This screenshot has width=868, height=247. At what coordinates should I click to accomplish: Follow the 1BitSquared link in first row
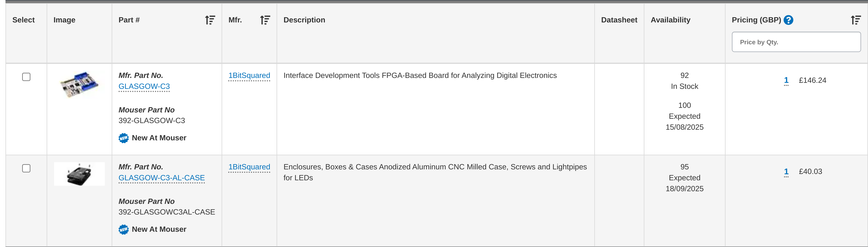click(x=249, y=76)
